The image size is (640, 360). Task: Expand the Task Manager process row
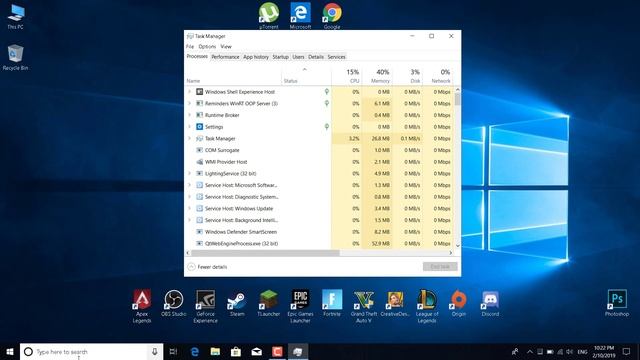click(189, 138)
